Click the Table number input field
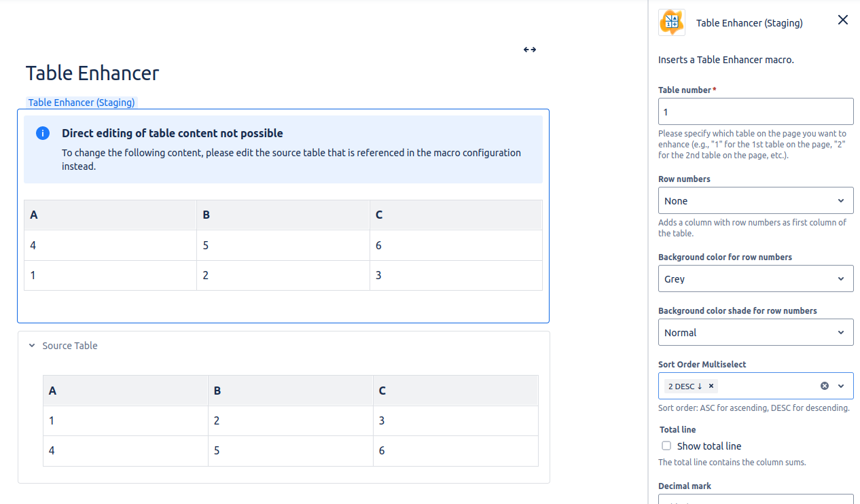This screenshot has height=504, width=860. [x=755, y=112]
